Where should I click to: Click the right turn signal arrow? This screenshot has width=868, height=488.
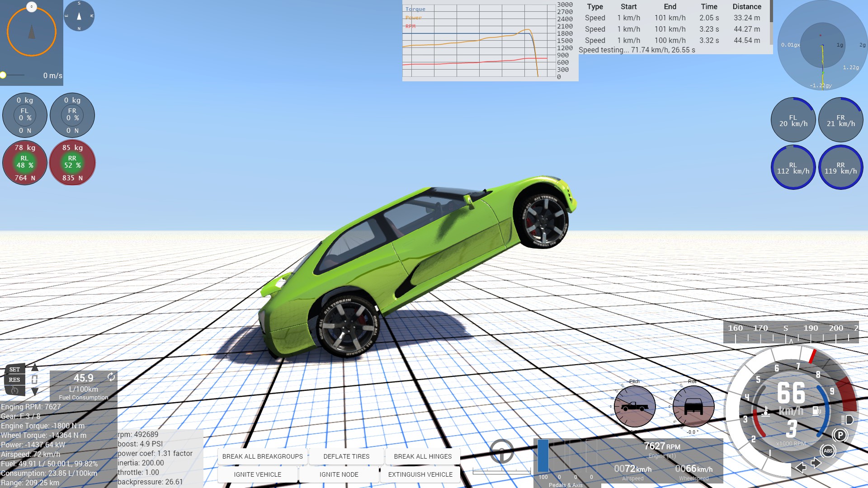pos(816,464)
